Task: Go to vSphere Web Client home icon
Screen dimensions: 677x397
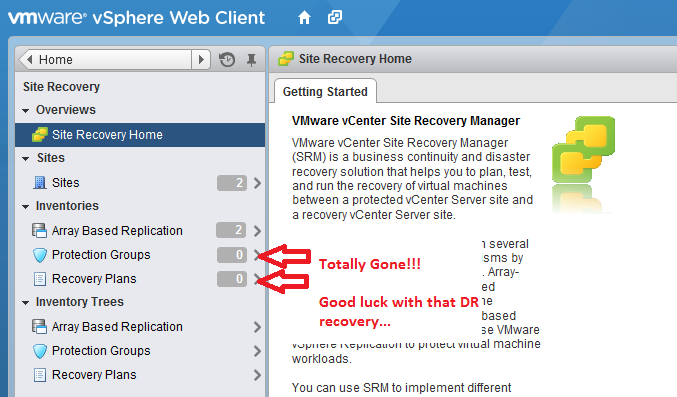Action: [304, 18]
